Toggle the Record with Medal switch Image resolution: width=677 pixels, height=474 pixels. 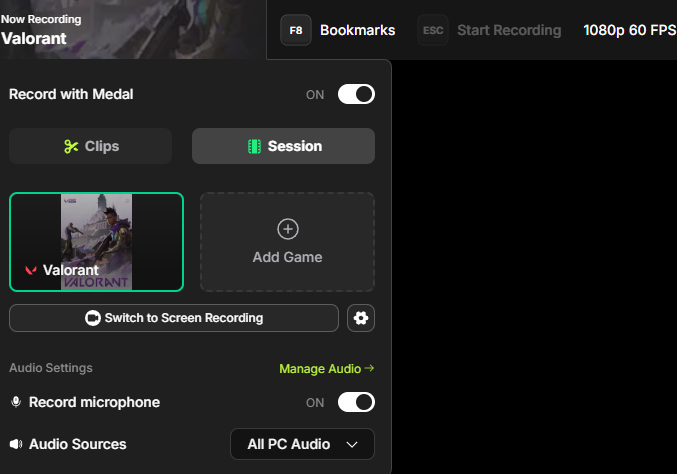point(356,94)
